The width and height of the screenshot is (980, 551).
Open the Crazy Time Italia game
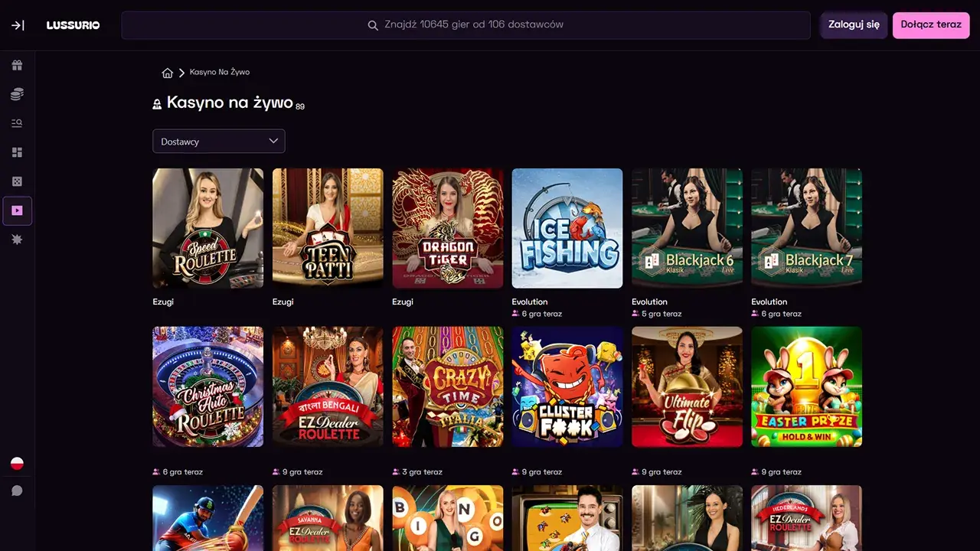(x=448, y=386)
